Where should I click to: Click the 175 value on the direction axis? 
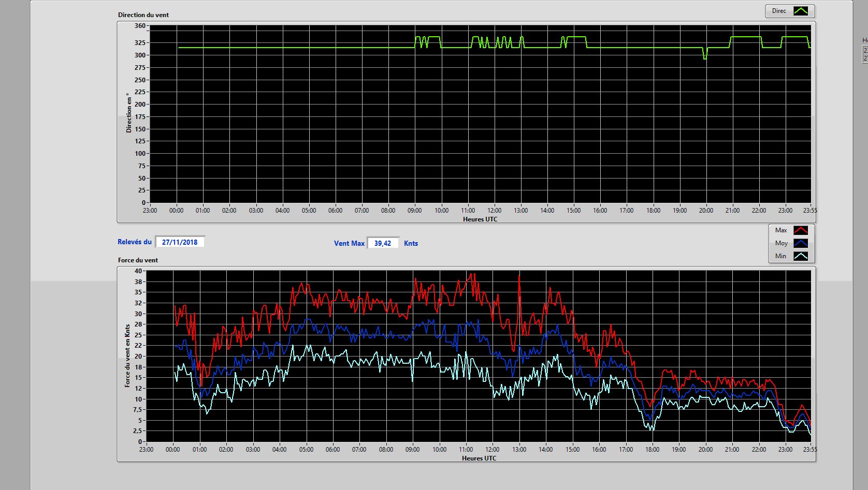point(140,117)
